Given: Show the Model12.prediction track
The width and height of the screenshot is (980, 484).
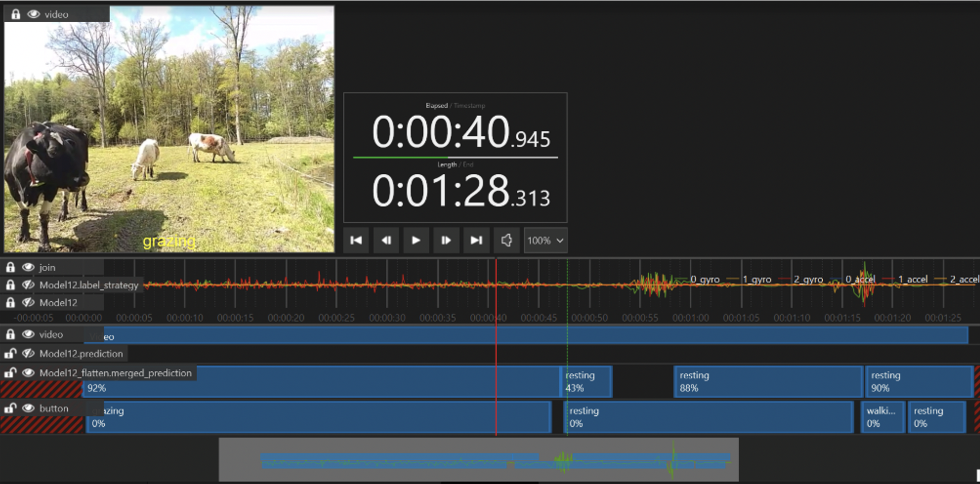Looking at the screenshot, I should [28, 354].
